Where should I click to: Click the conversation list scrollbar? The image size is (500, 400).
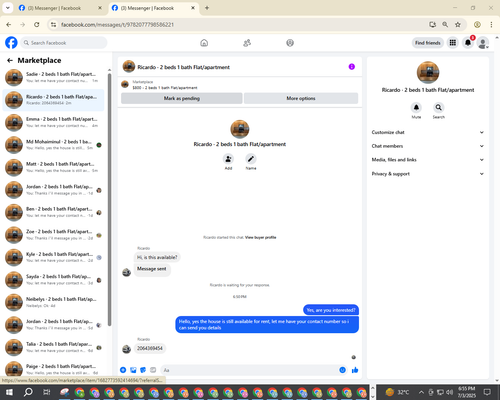[x=109, y=199]
